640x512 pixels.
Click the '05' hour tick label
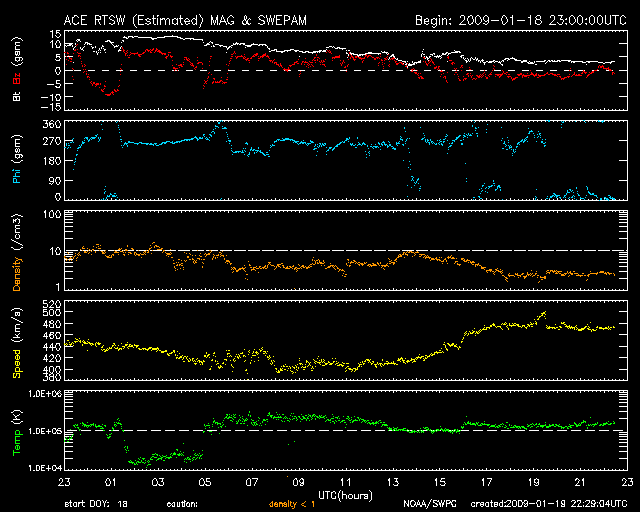(x=205, y=482)
